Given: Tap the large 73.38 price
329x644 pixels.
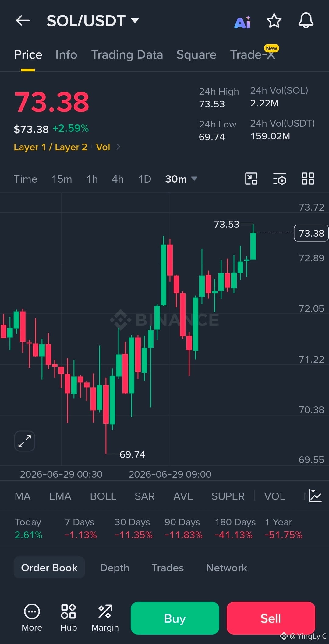Looking at the screenshot, I should click(52, 102).
